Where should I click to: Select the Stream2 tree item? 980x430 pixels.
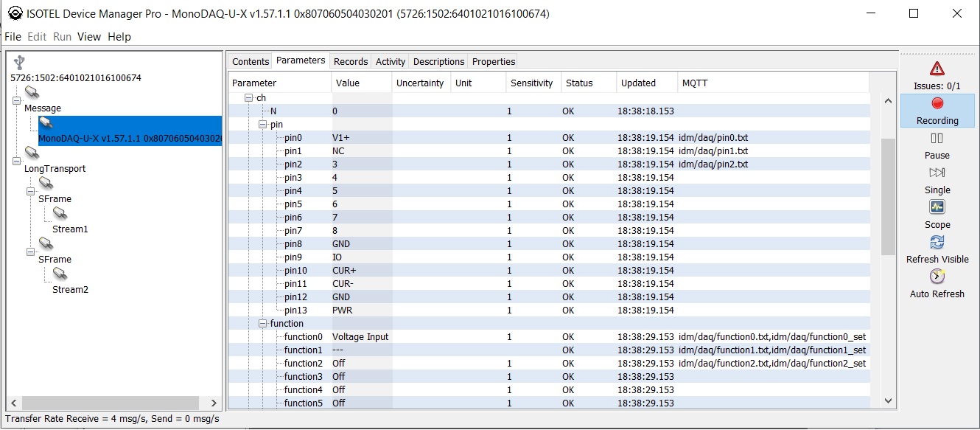(x=70, y=290)
